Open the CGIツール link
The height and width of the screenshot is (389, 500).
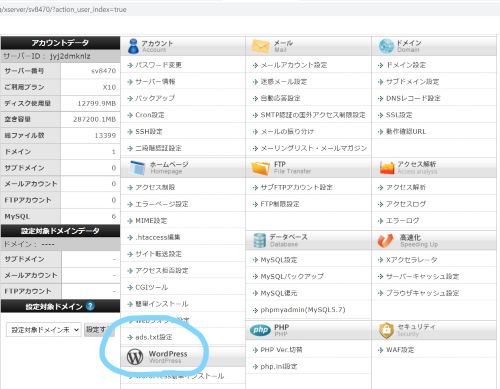tap(151, 287)
